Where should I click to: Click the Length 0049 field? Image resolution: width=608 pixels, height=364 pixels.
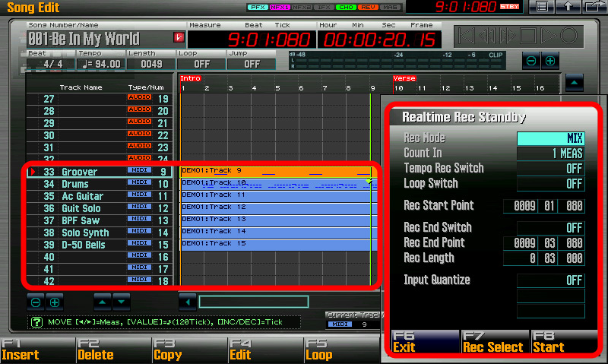click(151, 64)
